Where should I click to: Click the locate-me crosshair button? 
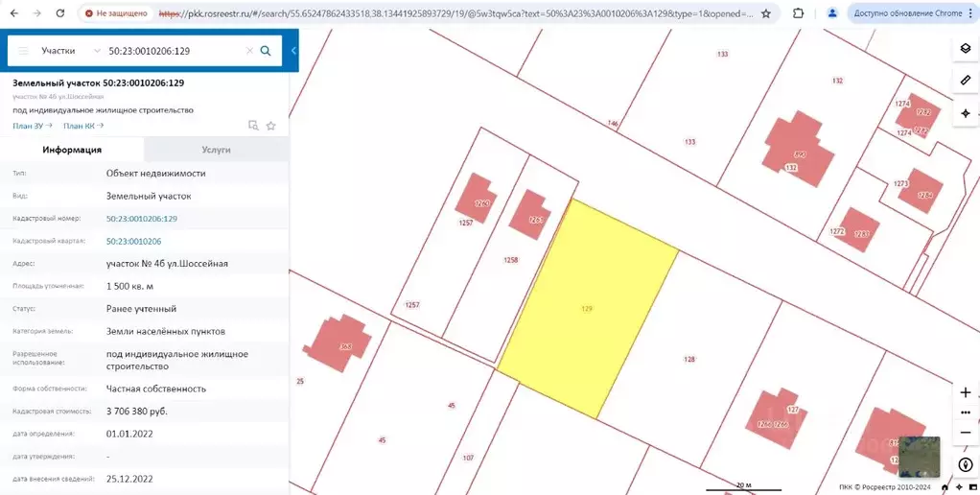965,113
